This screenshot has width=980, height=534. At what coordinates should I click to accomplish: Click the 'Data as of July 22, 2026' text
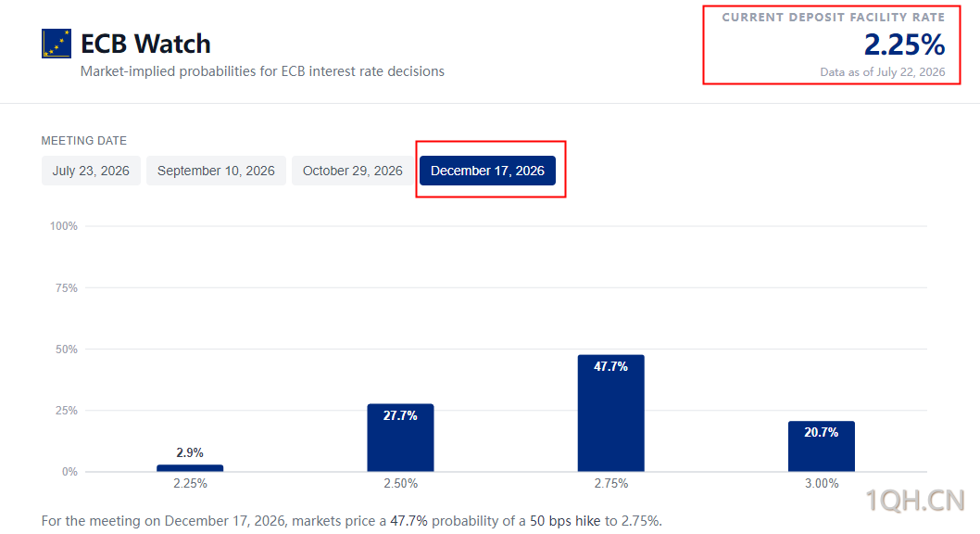883,72
